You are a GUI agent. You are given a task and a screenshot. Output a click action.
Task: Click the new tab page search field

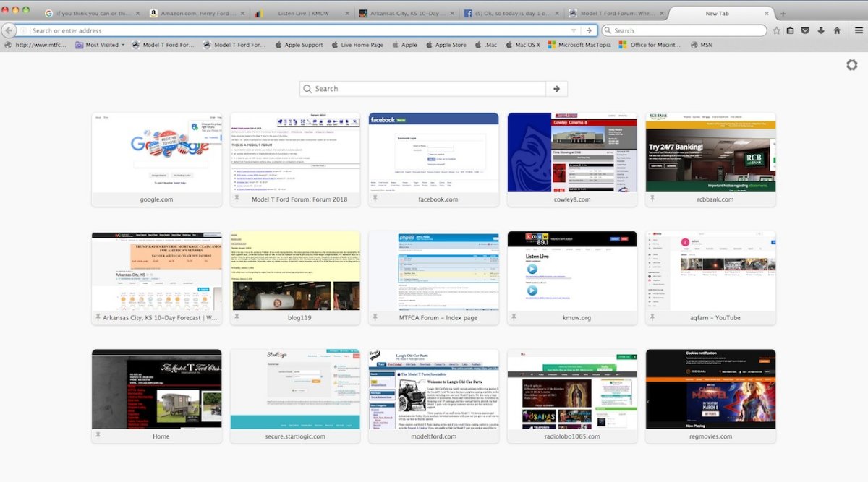pos(427,89)
